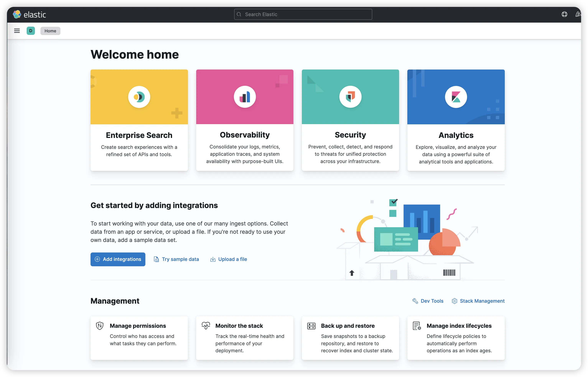
Task: Click the Security shield icon
Action: (x=350, y=97)
